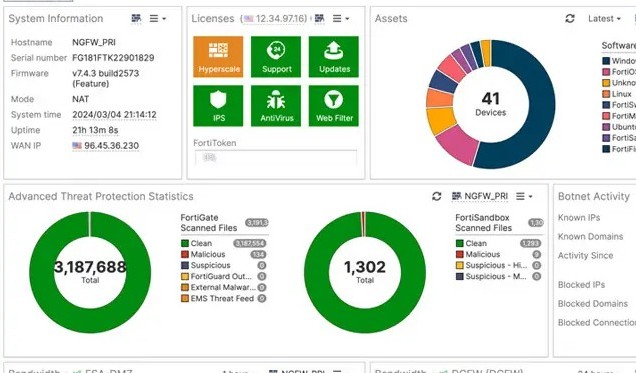Click the hostname NGFW_PRI value

pos(94,42)
